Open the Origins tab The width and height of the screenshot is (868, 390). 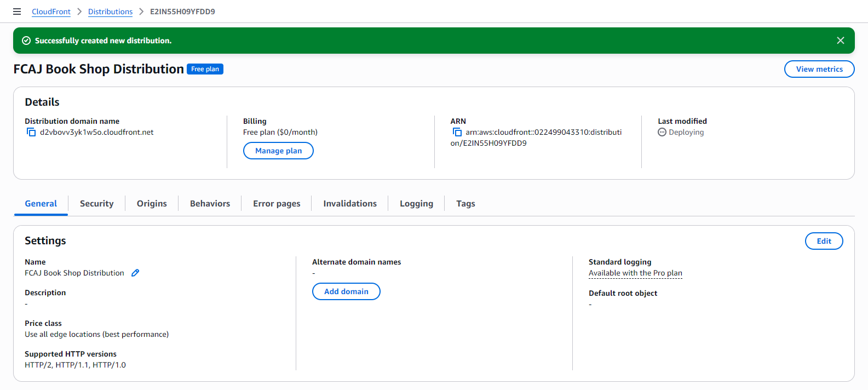tap(152, 204)
